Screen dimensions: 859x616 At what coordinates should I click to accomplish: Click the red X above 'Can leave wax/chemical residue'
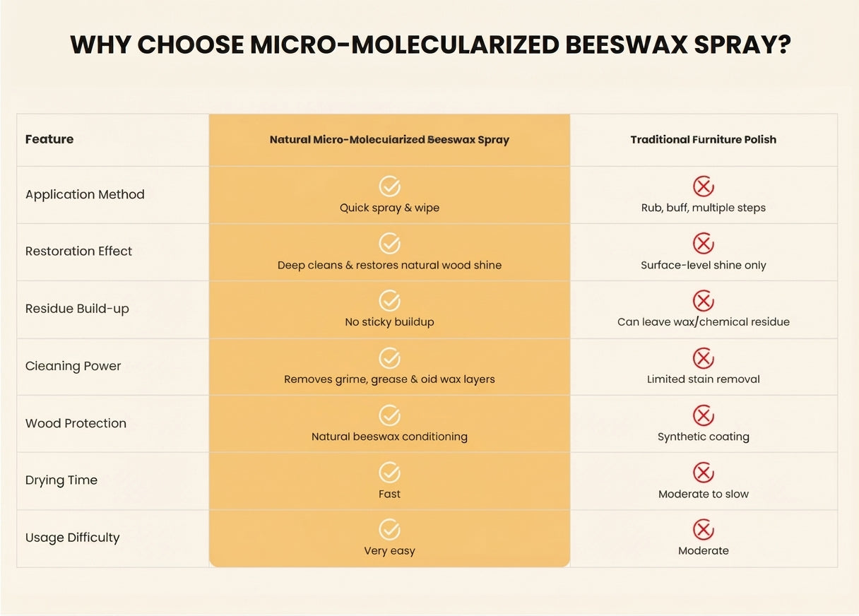703,301
